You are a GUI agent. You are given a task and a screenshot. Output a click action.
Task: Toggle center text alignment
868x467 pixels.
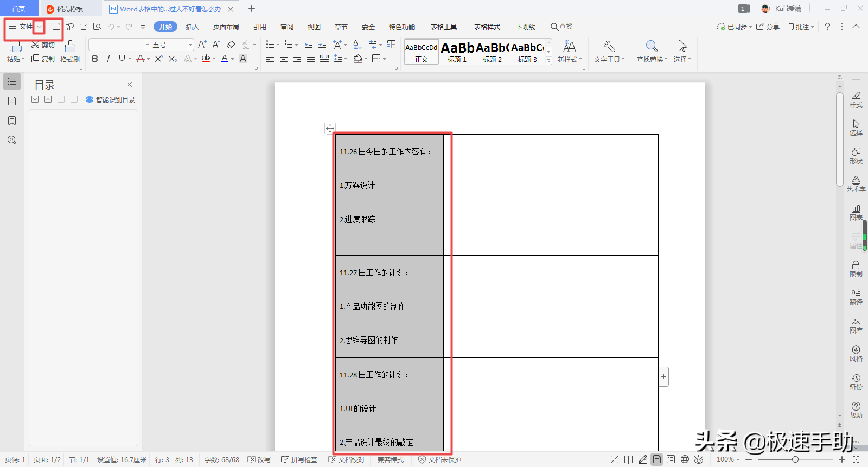pos(284,59)
